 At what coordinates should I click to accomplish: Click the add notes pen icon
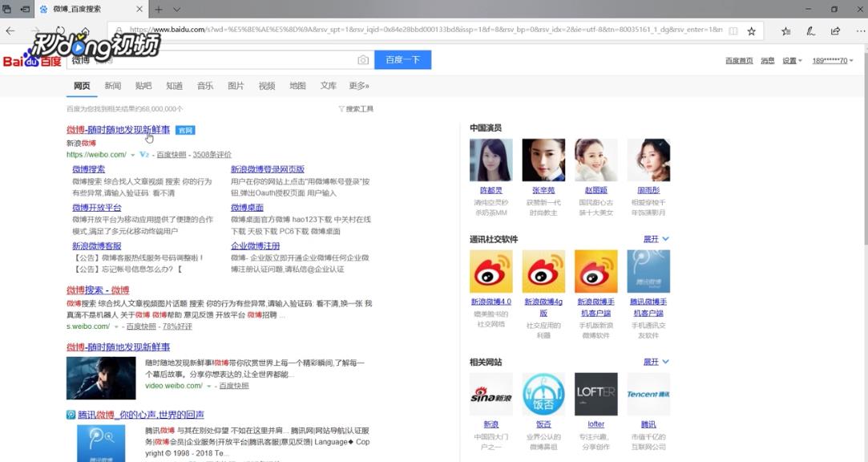click(x=810, y=31)
